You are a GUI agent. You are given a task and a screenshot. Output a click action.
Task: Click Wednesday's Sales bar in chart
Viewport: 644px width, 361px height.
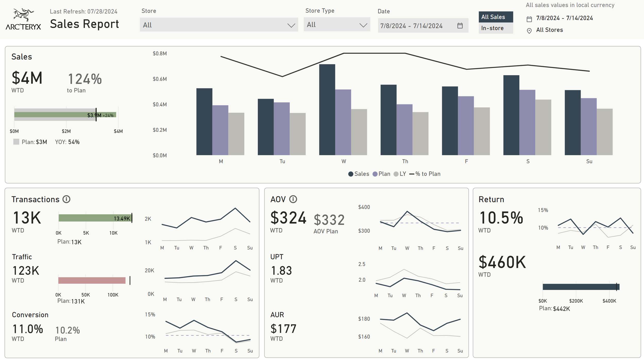pyautogui.click(x=327, y=109)
